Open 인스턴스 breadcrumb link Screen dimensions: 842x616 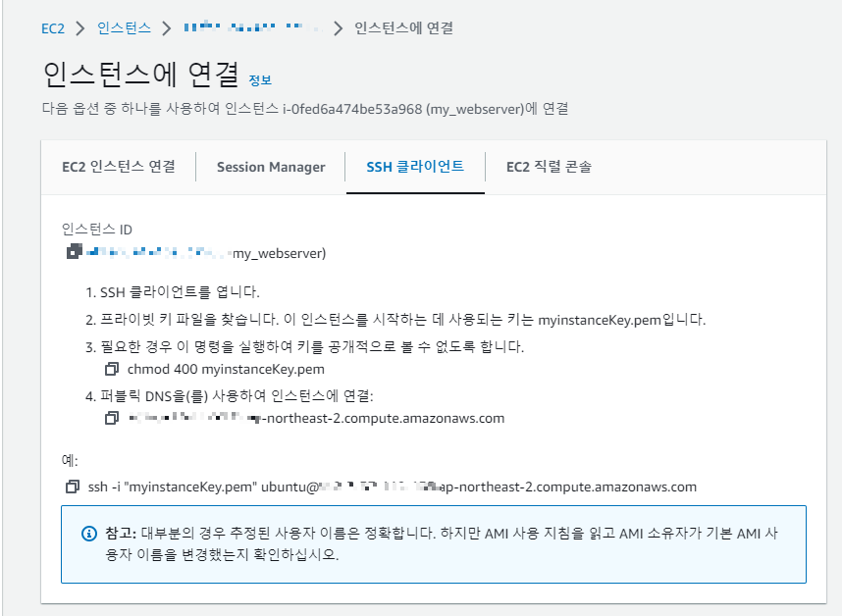[x=124, y=27]
